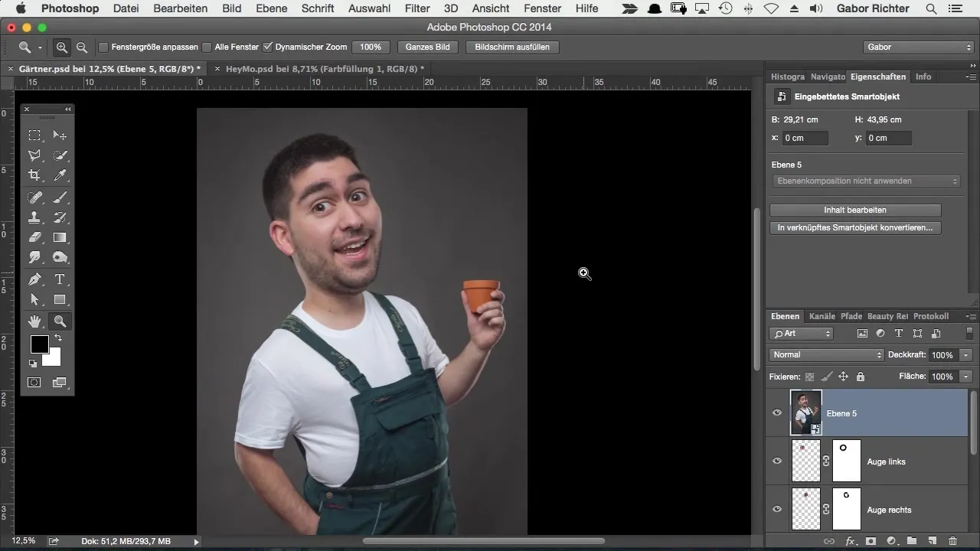The height and width of the screenshot is (551, 980).
Task: Change screen mode in the toolbox
Action: click(x=60, y=382)
